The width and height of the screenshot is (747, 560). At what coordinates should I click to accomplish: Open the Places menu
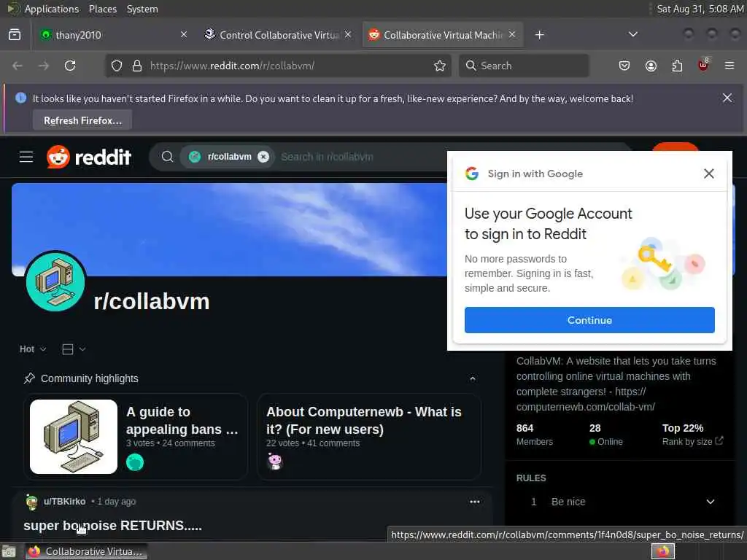coord(103,9)
